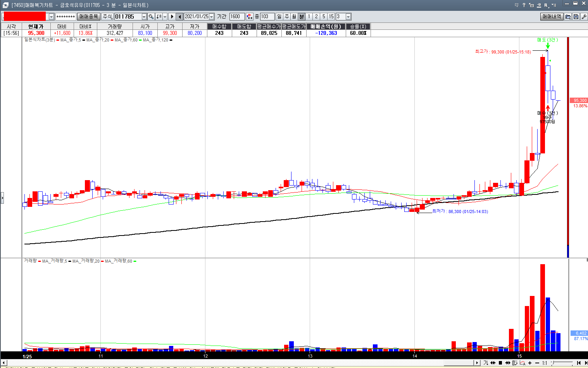Click the 기 chart tool icon at bottom
The image size is (588, 368).
click(x=485, y=363)
